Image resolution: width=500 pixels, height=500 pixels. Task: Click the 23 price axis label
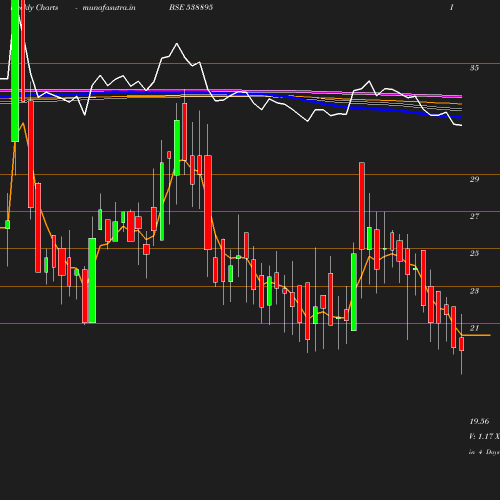[x=474, y=291]
